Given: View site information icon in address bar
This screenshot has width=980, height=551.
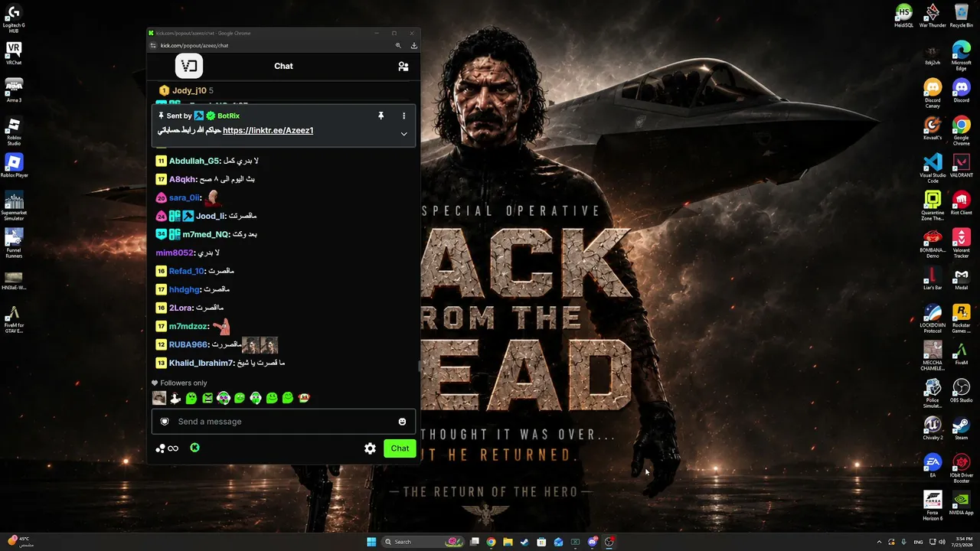Looking at the screenshot, I should click(153, 46).
